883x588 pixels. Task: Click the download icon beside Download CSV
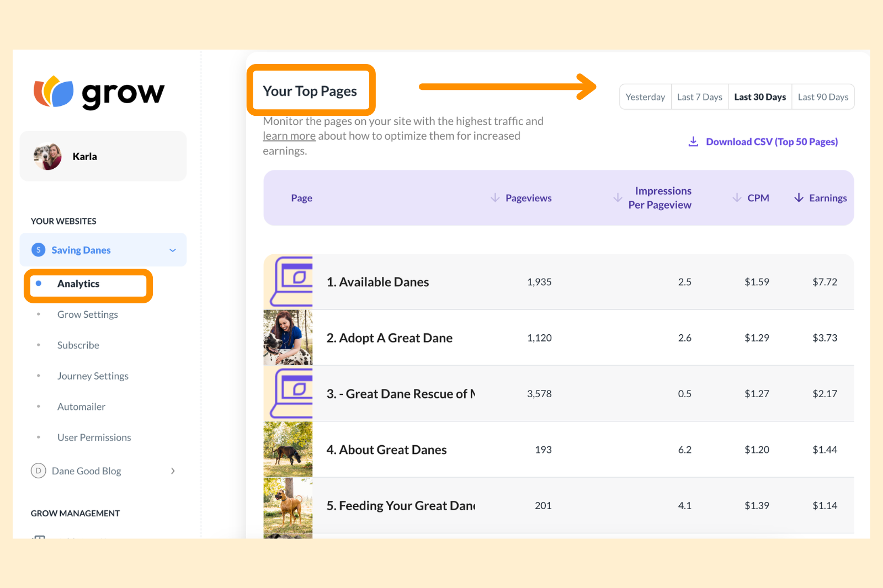coord(693,141)
